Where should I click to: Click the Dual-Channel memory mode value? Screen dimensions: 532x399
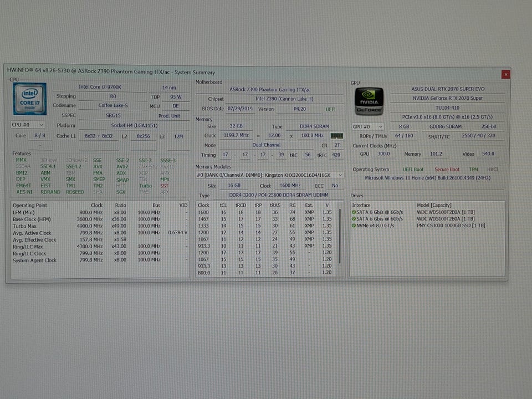coord(267,145)
